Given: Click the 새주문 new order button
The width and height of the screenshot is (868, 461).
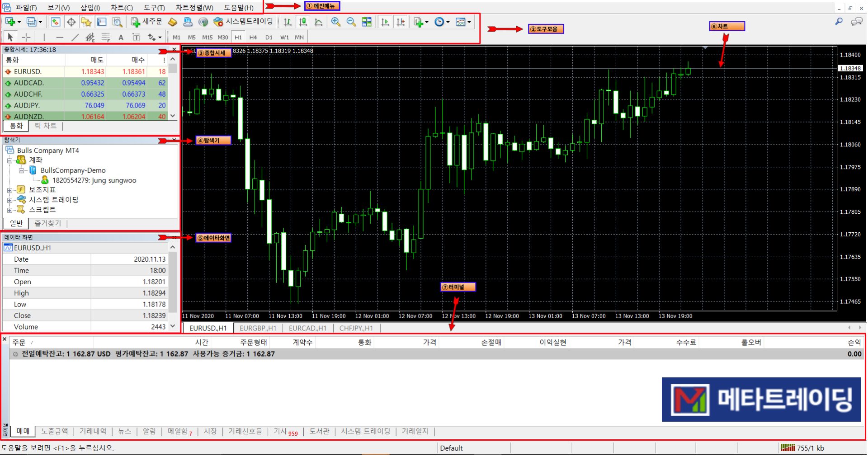Looking at the screenshot, I should 146,22.
